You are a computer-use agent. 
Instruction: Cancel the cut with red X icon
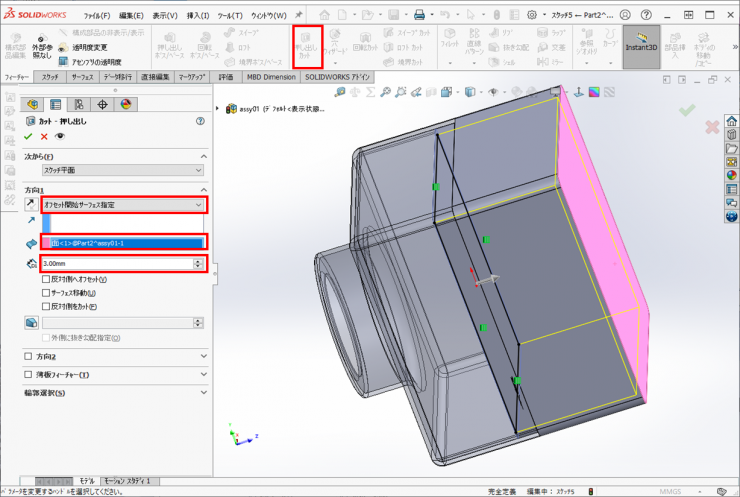[x=44, y=136]
